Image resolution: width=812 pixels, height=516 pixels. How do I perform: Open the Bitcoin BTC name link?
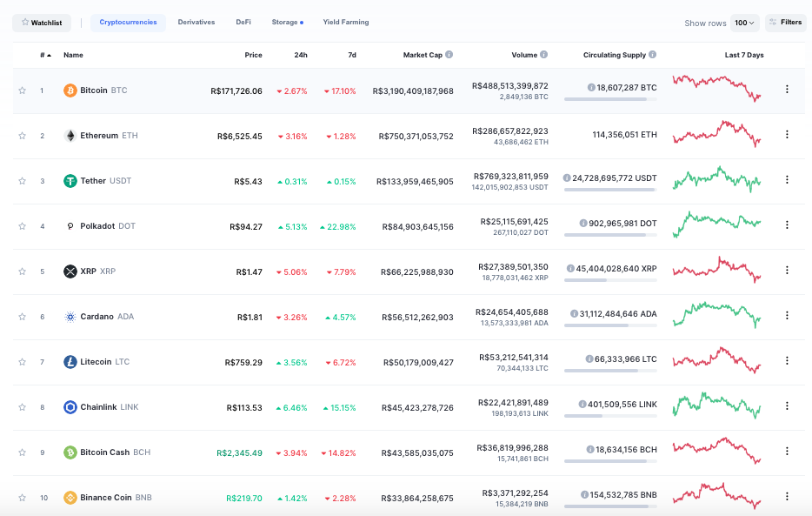(x=103, y=90)
